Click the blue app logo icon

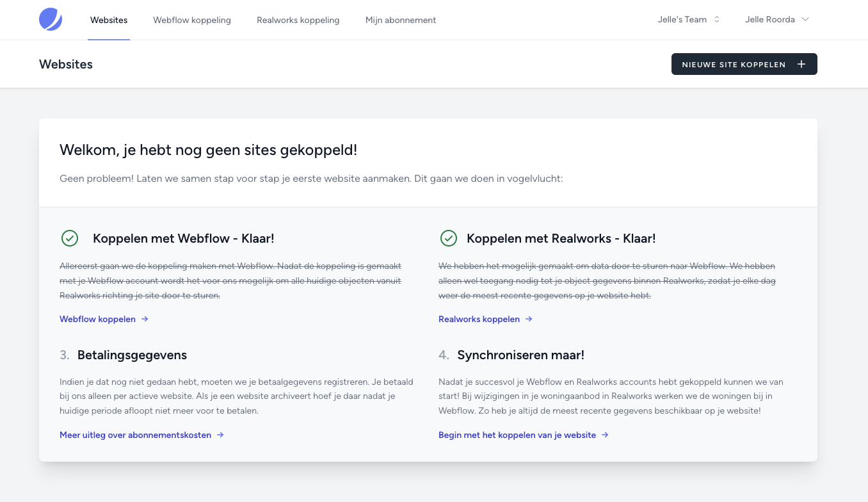point(51,20)
